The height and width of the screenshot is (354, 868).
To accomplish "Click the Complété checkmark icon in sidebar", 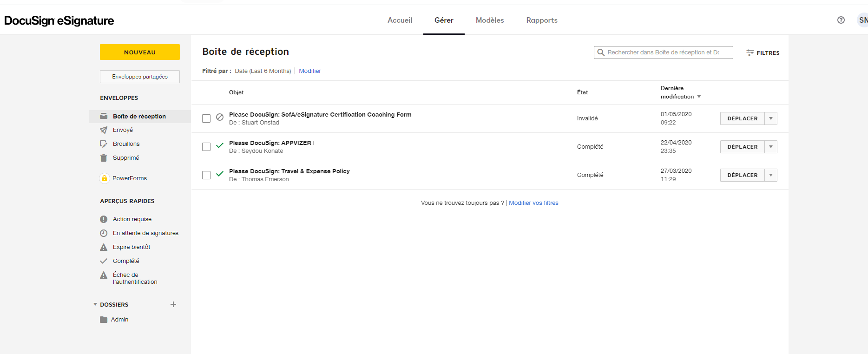I will click(104, 261).
